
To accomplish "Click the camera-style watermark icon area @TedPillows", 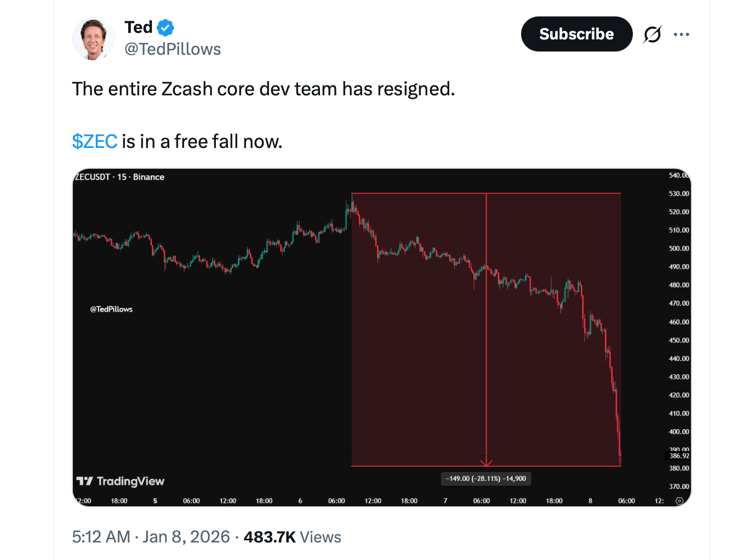I will point(111,309).
